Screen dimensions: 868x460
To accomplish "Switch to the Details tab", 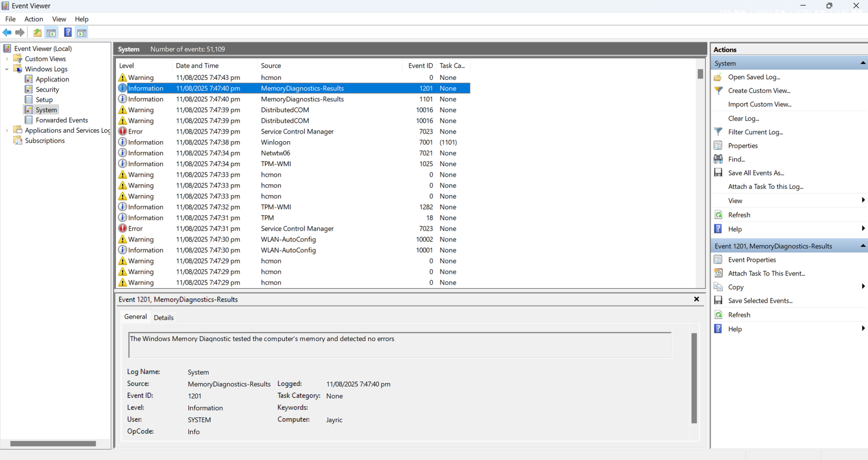I will point(164,317).
